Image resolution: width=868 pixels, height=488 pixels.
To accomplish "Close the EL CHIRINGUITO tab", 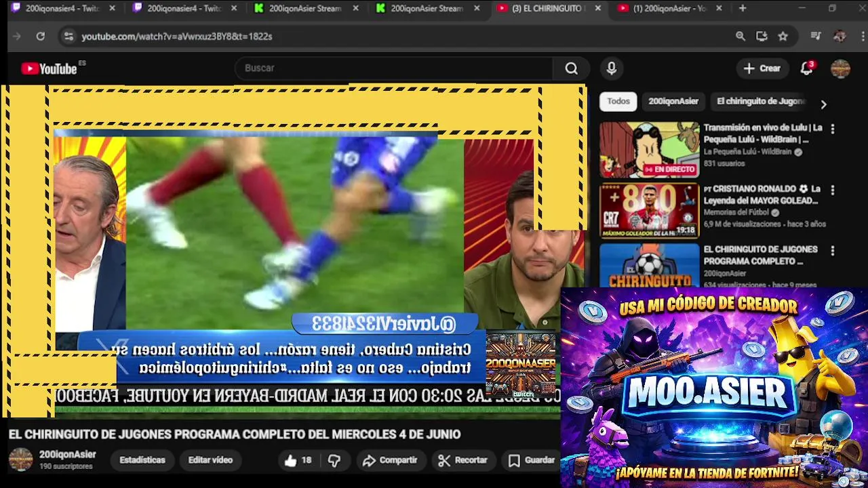I will 597,9.
